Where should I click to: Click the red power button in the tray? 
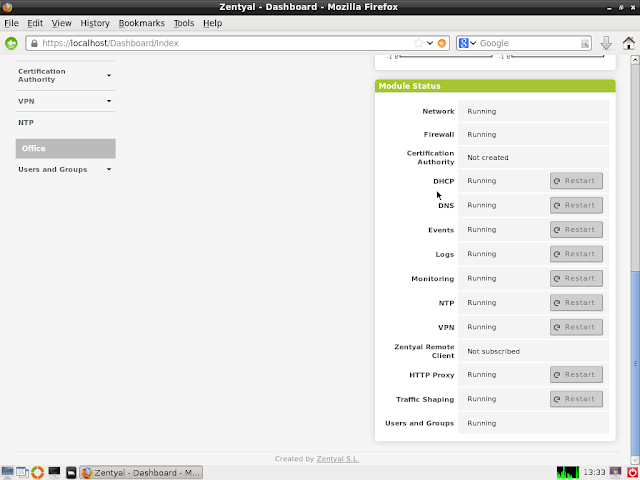[x=632, y=472]
